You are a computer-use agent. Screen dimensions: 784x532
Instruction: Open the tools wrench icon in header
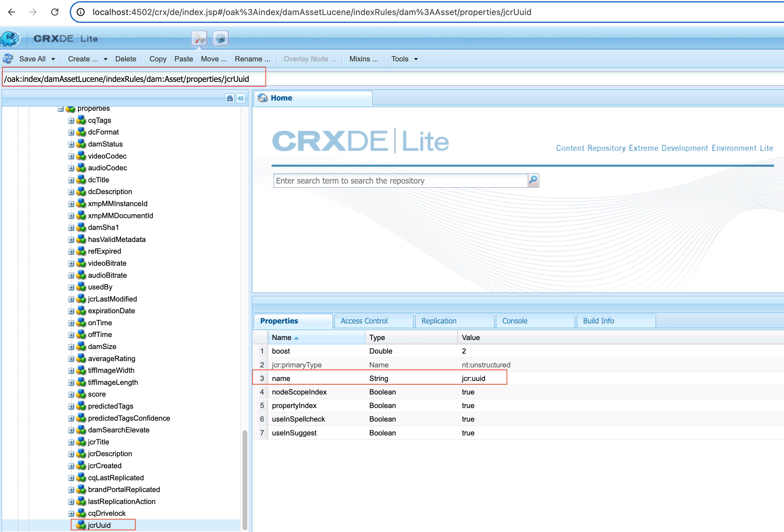point(199,39)
